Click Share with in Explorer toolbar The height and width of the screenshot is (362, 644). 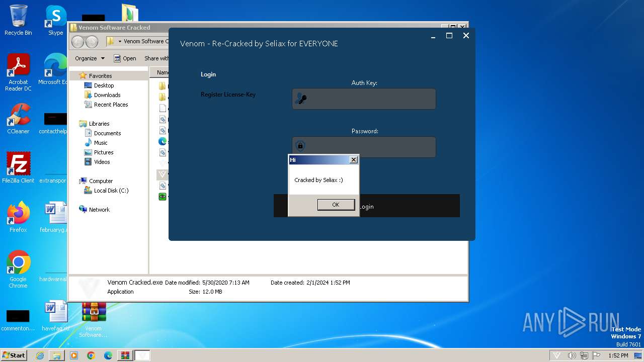click(156, 58)
